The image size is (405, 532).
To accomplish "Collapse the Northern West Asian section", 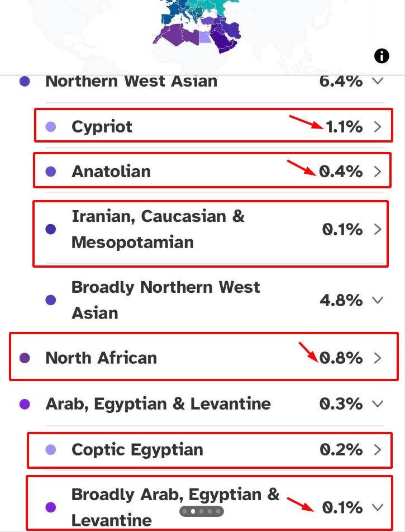I will 378,81.
